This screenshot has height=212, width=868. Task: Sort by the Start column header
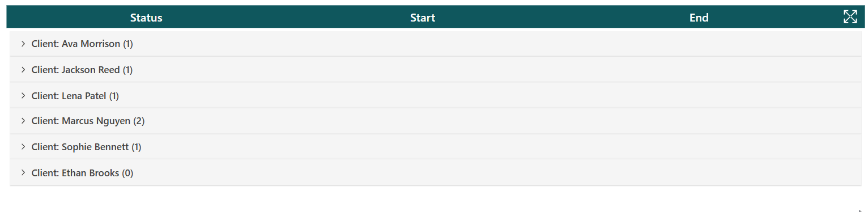tap(423, 18)
